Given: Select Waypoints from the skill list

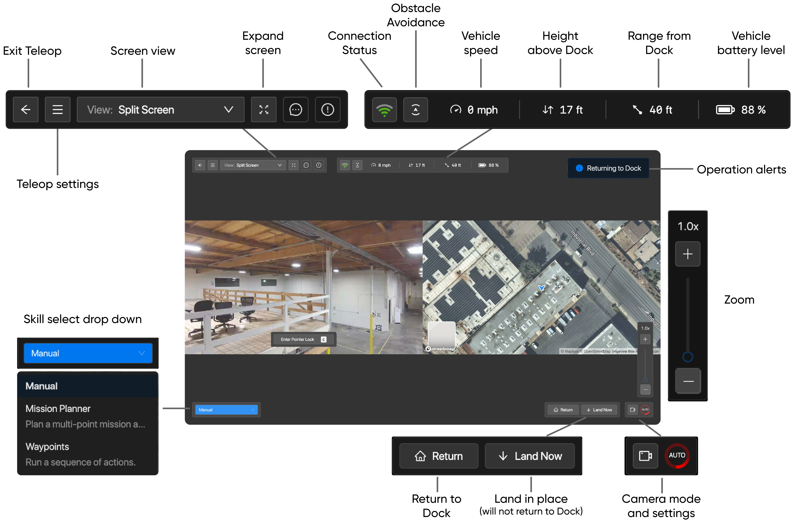Looking at the screenshot, I should pyautogui.click(x=88, y=454).
